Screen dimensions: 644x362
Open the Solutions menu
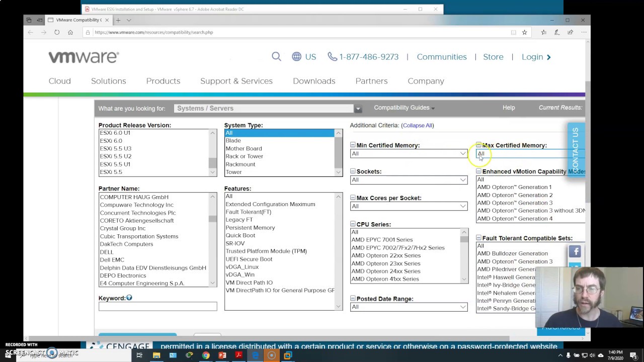[x=109, y=81]
